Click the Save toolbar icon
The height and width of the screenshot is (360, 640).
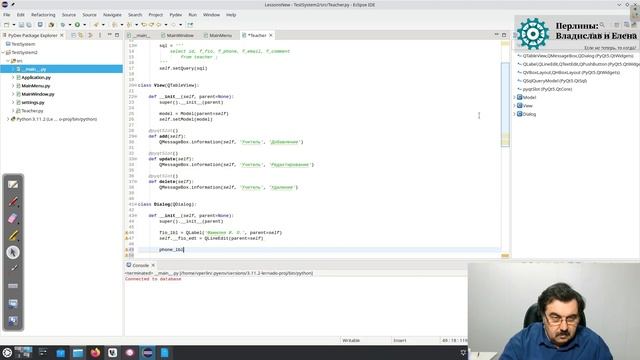[x=22, y=25]
